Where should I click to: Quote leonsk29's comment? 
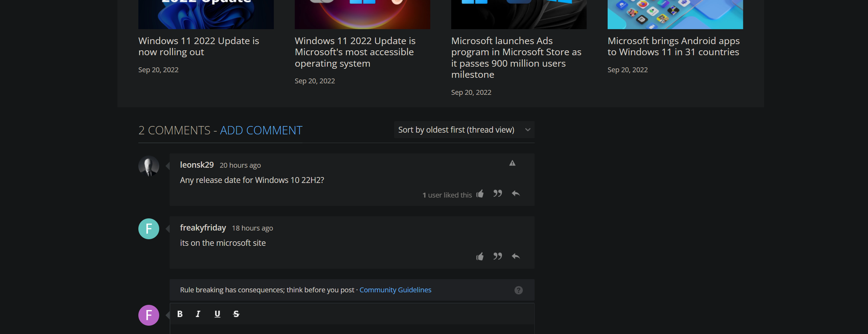(x=497, y=194)
